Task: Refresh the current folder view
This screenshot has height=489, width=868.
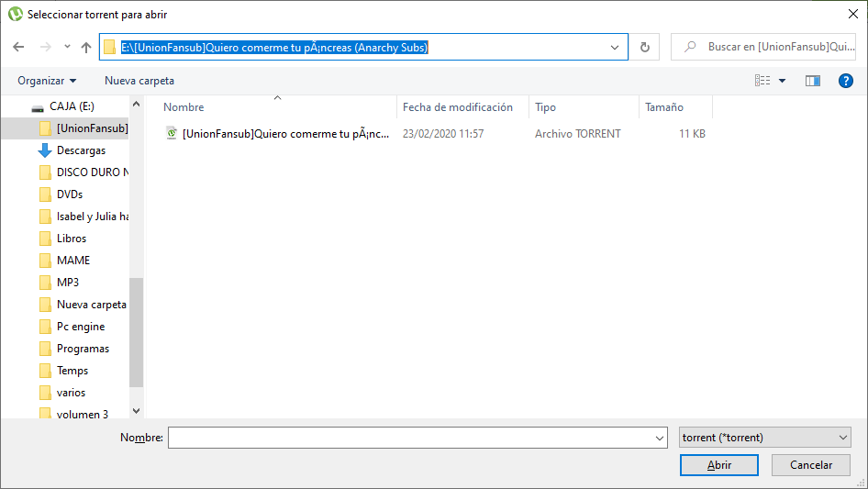Action: [644, 47]
